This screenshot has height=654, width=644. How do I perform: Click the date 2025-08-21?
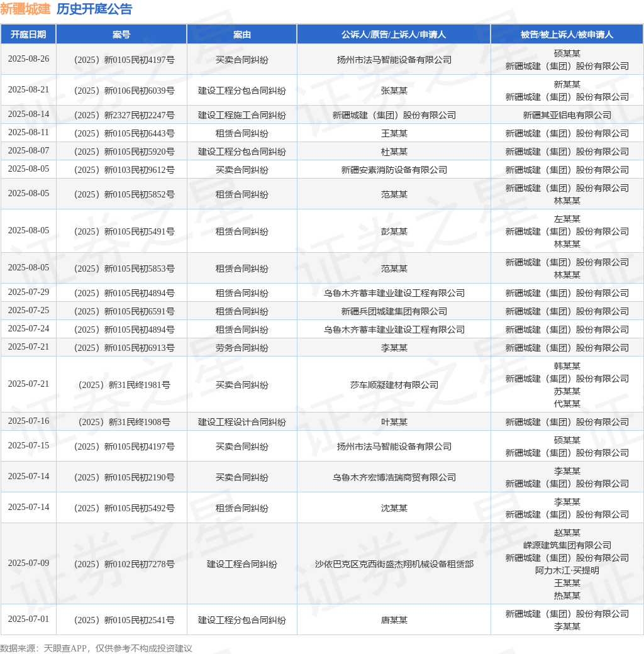[28, 90]
